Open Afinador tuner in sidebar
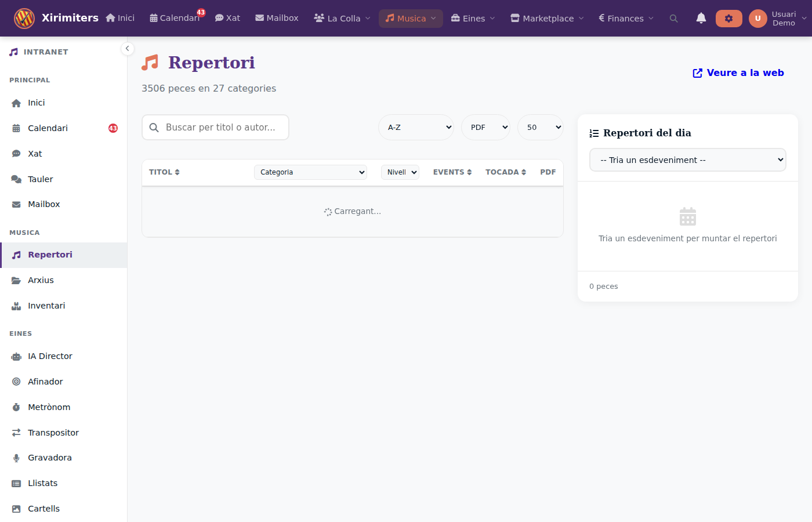This screenshot has height=522, width=812. (45, 382)
